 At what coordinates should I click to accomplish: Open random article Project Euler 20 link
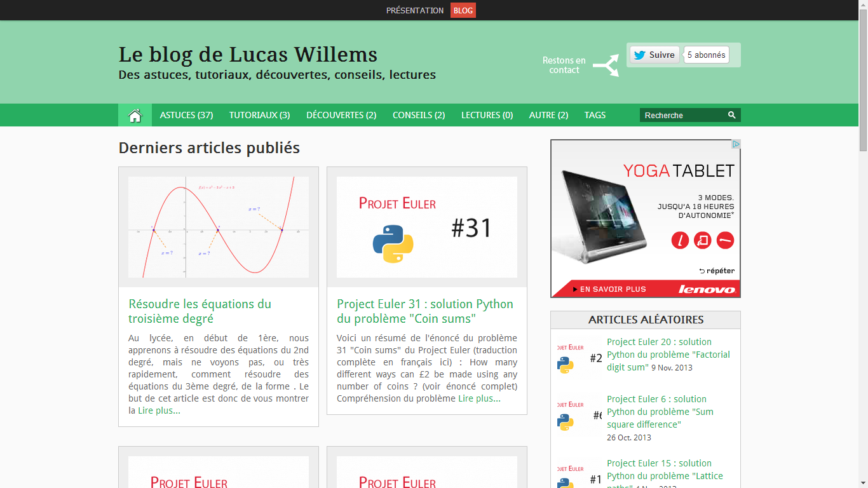[668, 354]
